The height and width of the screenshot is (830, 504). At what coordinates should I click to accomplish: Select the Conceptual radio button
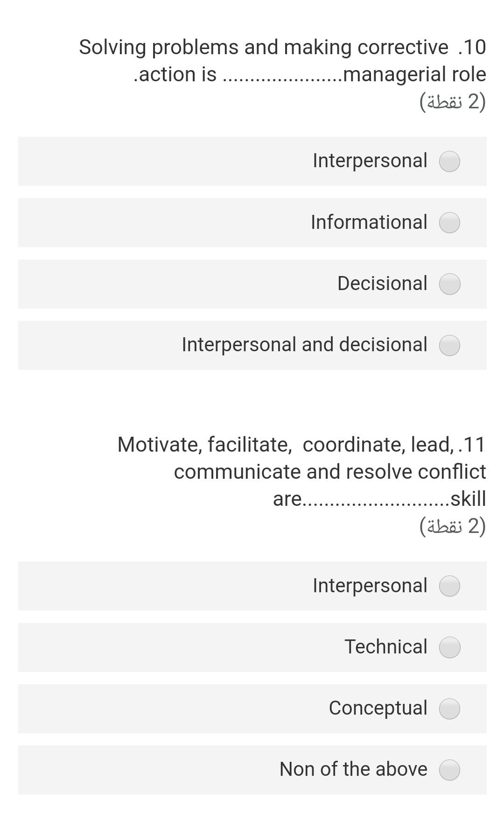(x=449, y=709)
